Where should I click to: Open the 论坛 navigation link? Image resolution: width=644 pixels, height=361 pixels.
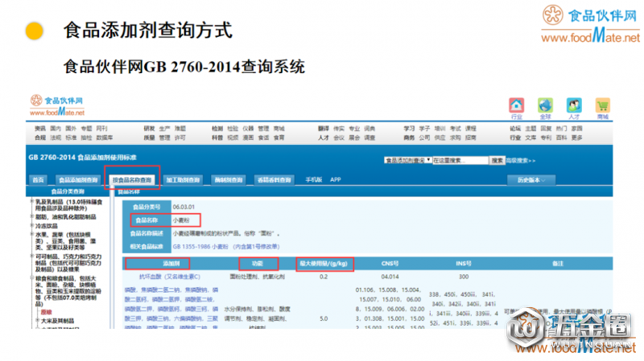[515, 129]
